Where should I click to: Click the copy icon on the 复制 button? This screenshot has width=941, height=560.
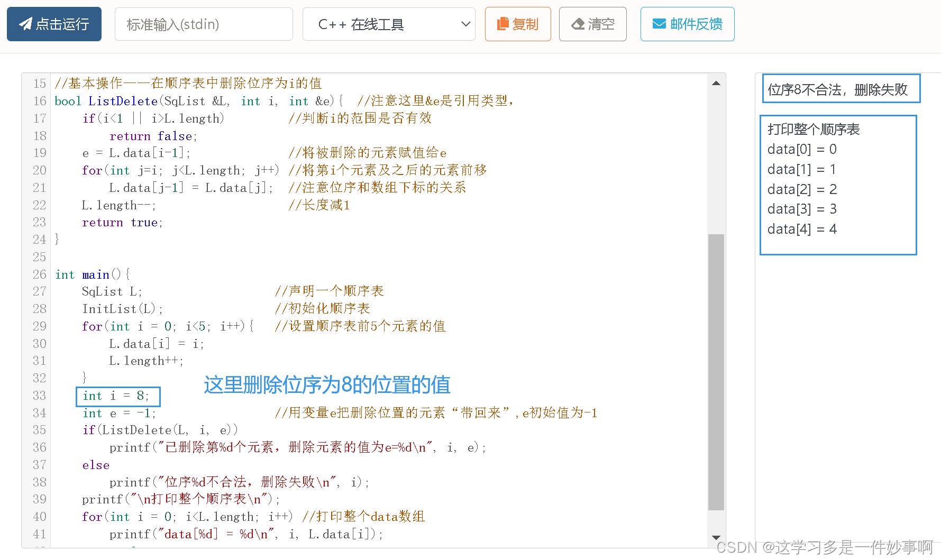coord(503,24)
